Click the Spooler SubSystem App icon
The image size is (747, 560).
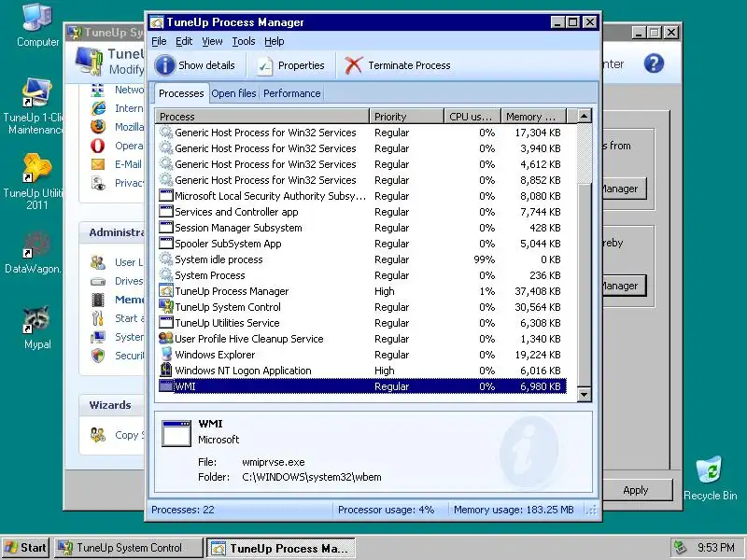click(166, 244)
